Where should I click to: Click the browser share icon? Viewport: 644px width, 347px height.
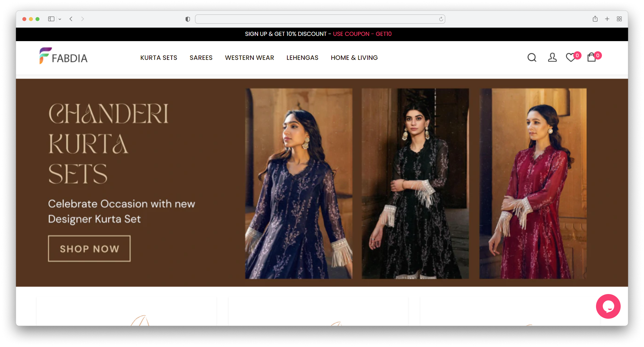[x=595, y=19]
